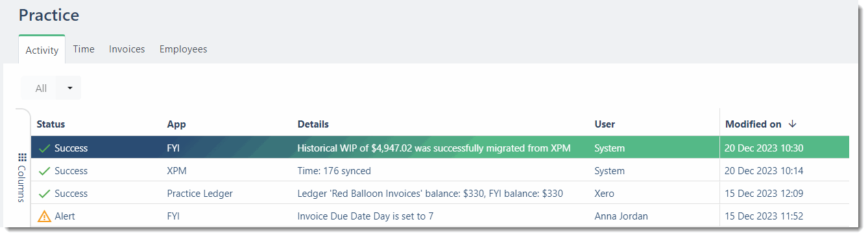Click the green checkmark in FYI row
Image resolution: width=868 pixels, height=237 pixels.
[44, 148]
